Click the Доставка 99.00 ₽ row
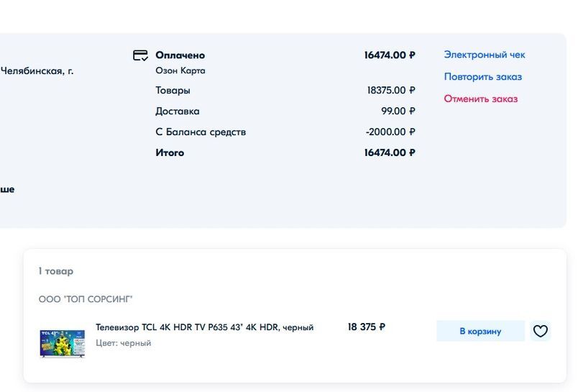This screenshot has height=392, width=588. click(285, 111)
